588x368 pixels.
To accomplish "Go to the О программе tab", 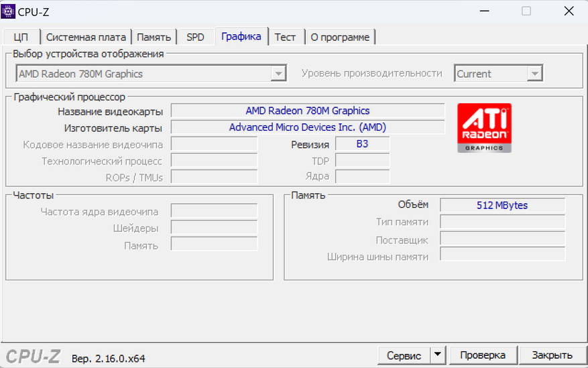I will click(x=340, y=37).
